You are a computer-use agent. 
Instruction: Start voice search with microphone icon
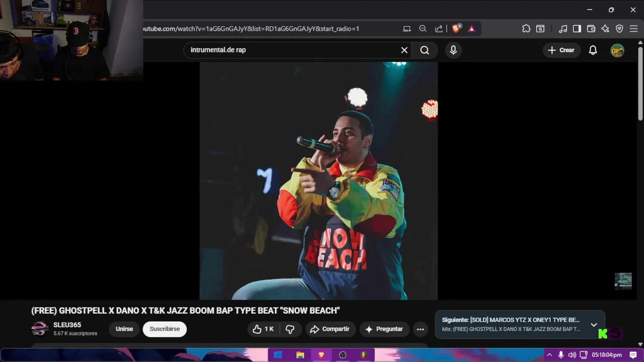click(453, 50)
